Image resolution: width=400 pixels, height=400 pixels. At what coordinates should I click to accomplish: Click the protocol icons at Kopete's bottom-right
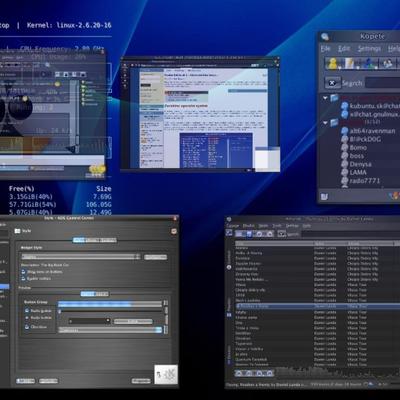[394, 196]
